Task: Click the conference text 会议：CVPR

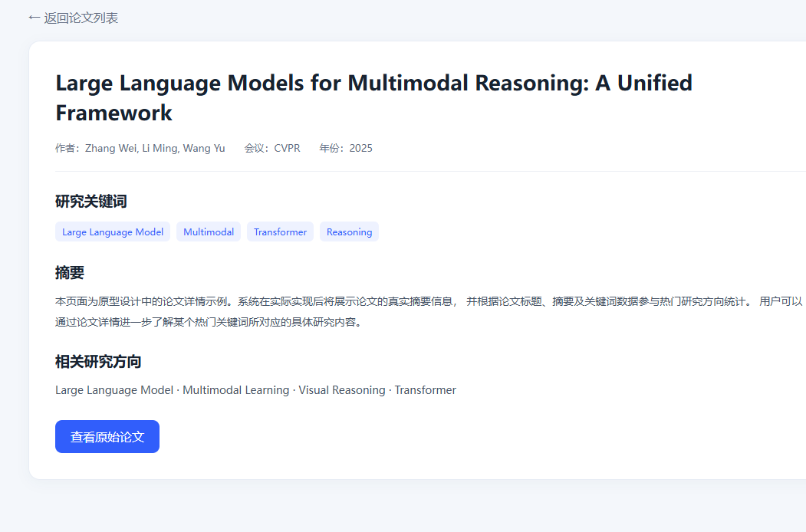Action: tap(272, 148)
